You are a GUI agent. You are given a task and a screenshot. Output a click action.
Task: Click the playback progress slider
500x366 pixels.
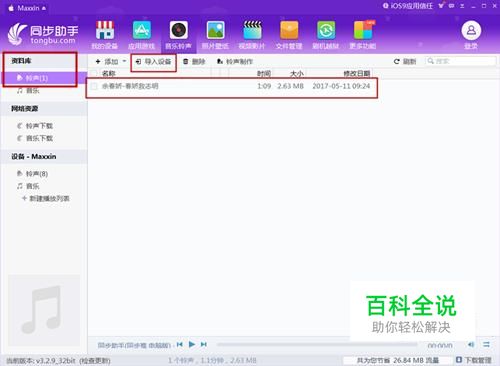click(x=317, y=345)
